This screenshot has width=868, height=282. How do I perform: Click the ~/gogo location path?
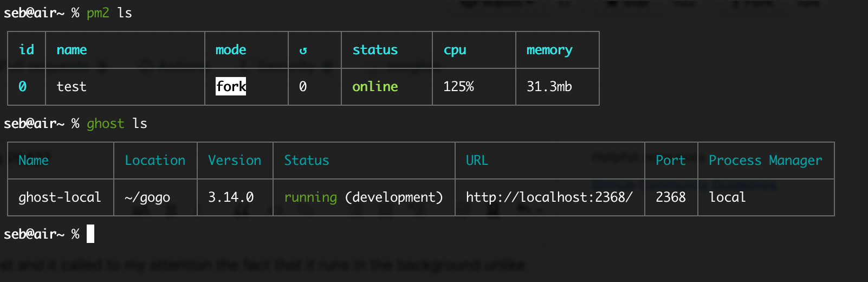coord(147,197)
